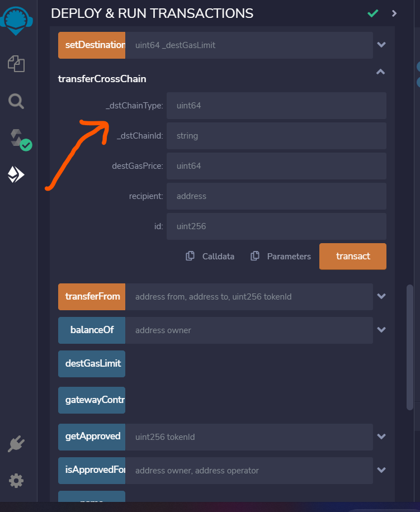The width and height of the screenshot is (420, 512).
Task: Click the panel collapse arrow beside the checkmark
Action: (x=393, y=13)
